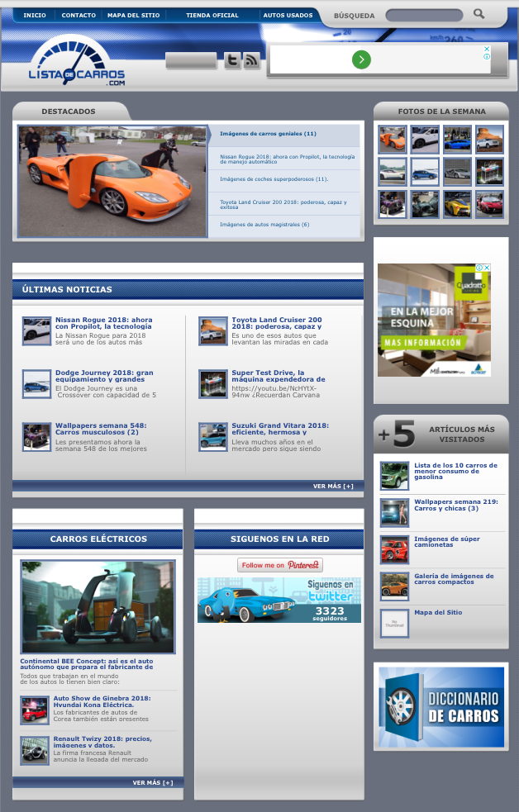Expand Carros Eléctricos with Ver más [+]
This screenshot has width=519, height=812.
(x=153, y=782)
